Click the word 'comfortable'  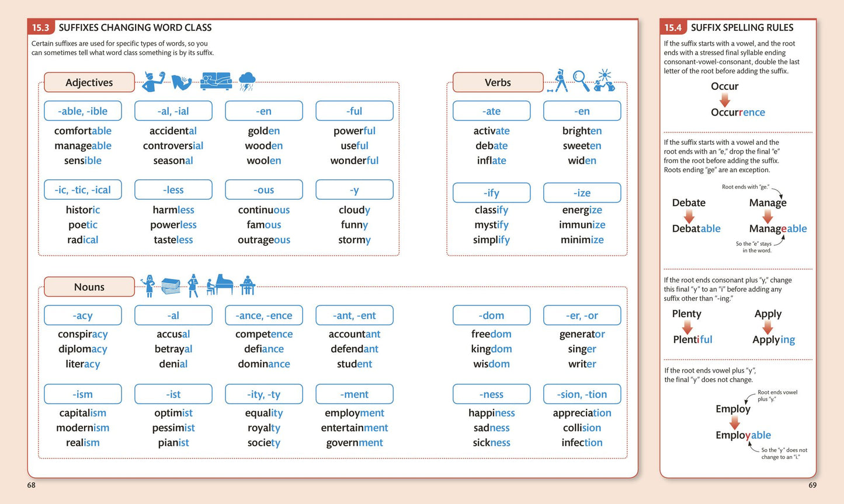(x=83, y=131)
